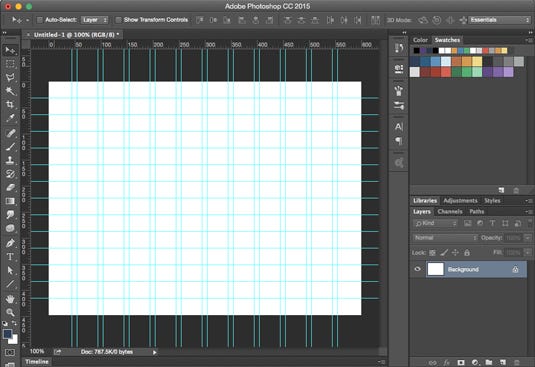The width and height of the screenshot is (535, 367).
Task: Hide the Background layer with the eye icon
Action: tap(417, 269)
